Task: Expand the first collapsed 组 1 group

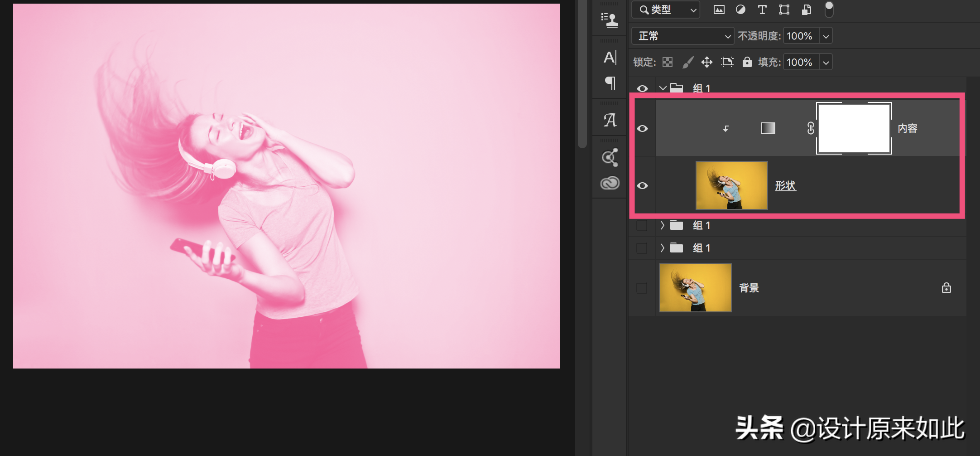Action: pos(663,225)
